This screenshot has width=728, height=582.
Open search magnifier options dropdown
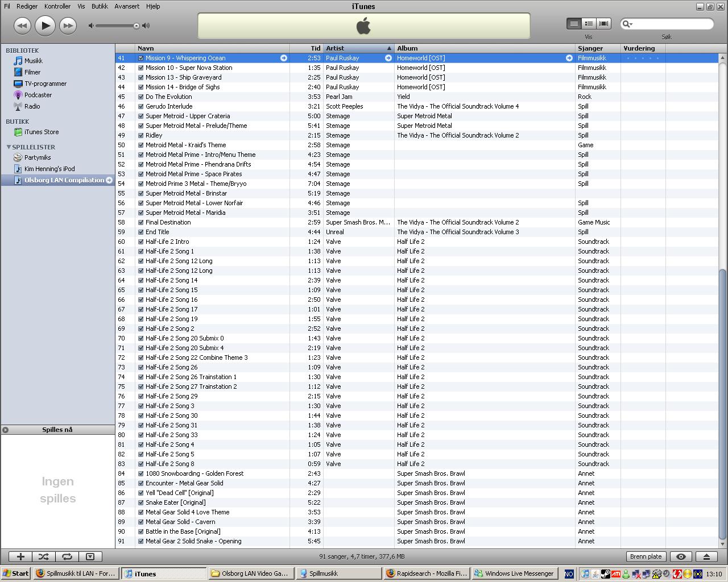[627, 24]
